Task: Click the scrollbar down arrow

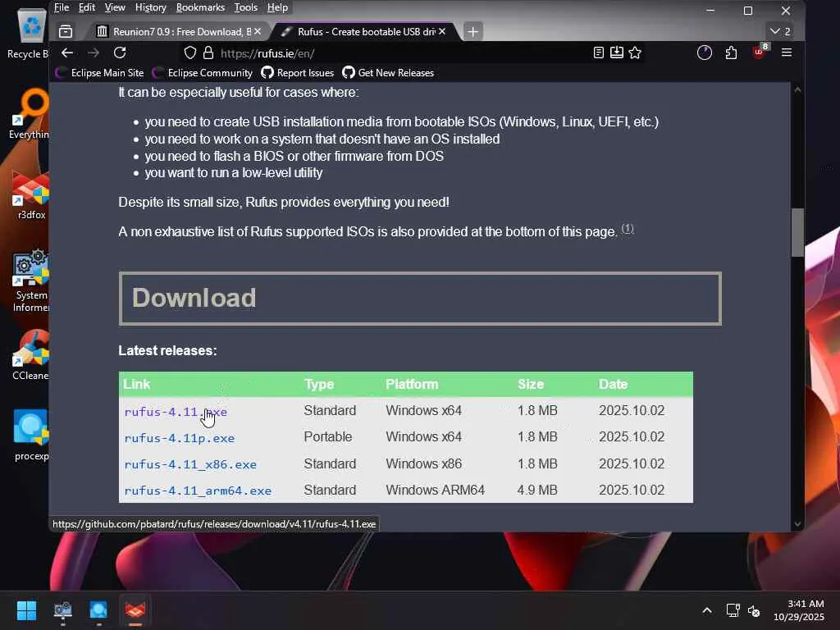Action: pyautogui.click(x=797, y=524)
